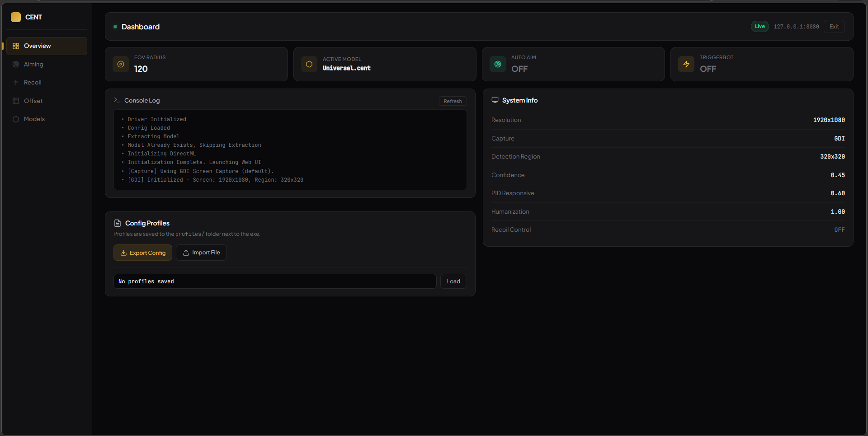
Task: Click the Offset layout icon in sidebar
Action: tap(16, 101)
